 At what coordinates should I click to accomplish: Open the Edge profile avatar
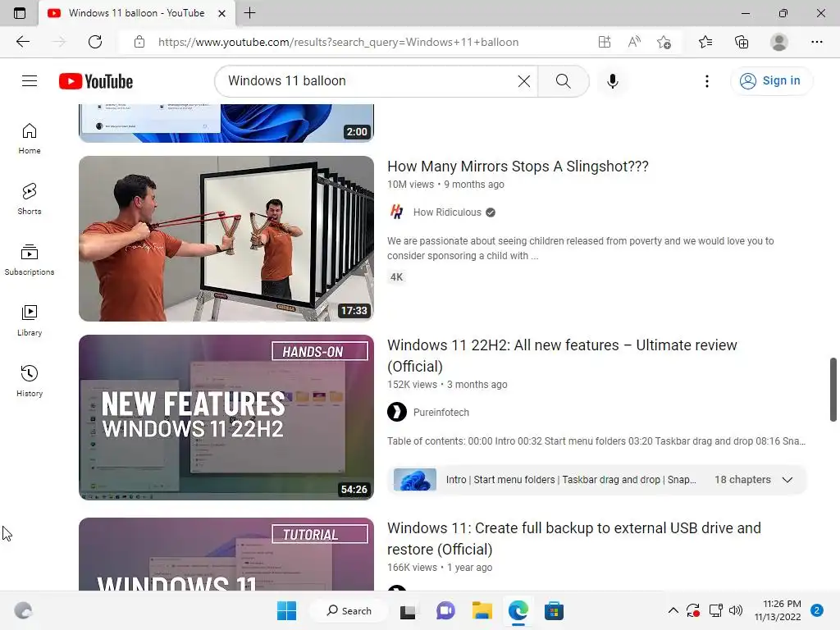pos(779,42)
